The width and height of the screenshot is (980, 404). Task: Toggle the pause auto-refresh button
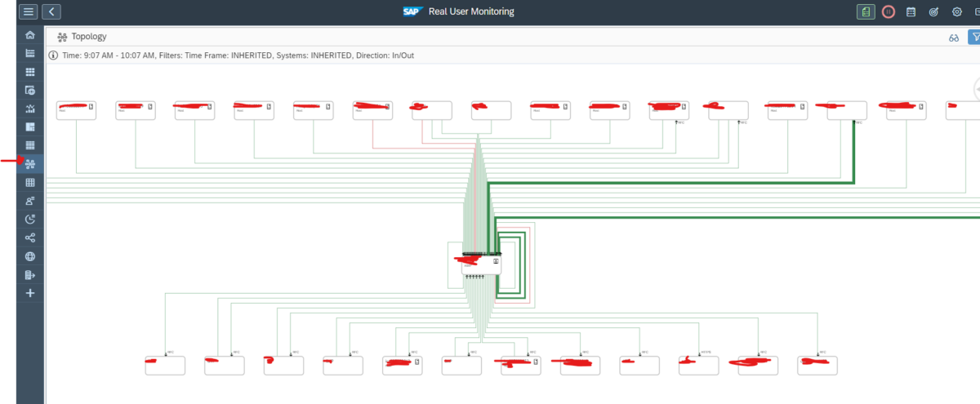(889, 12)
